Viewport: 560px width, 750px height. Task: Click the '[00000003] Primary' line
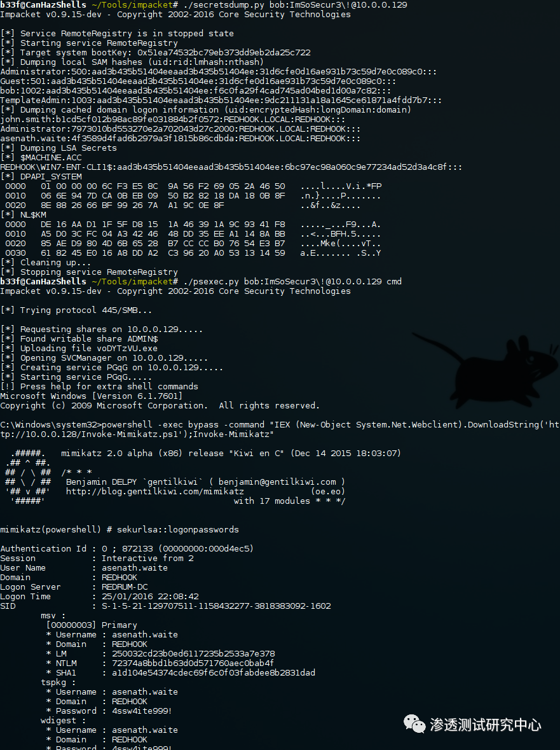[x=92, y=626]
